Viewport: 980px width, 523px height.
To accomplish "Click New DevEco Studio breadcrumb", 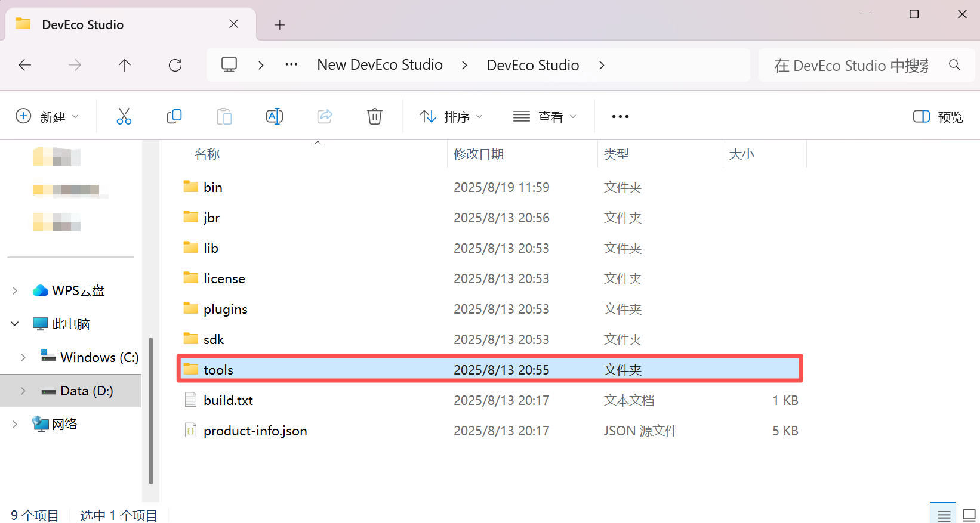I will pyautogui.click(x=380, y=64).
